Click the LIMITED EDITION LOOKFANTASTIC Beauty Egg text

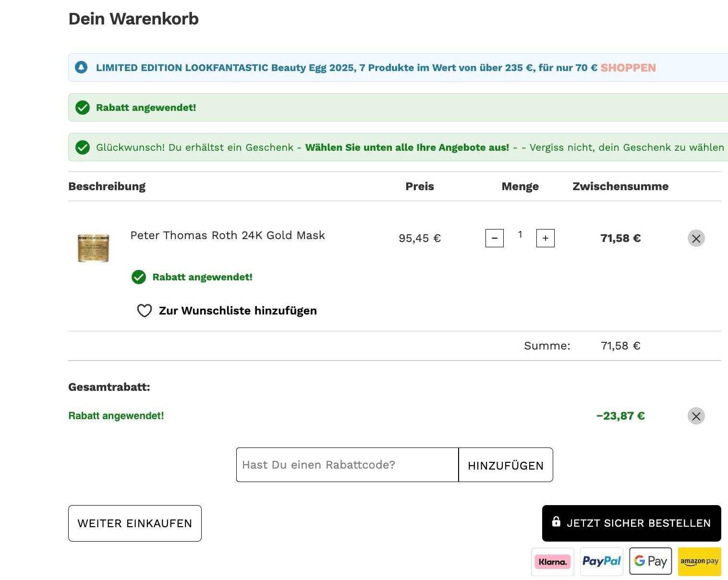pyautogui.click(x=346, y=68)
